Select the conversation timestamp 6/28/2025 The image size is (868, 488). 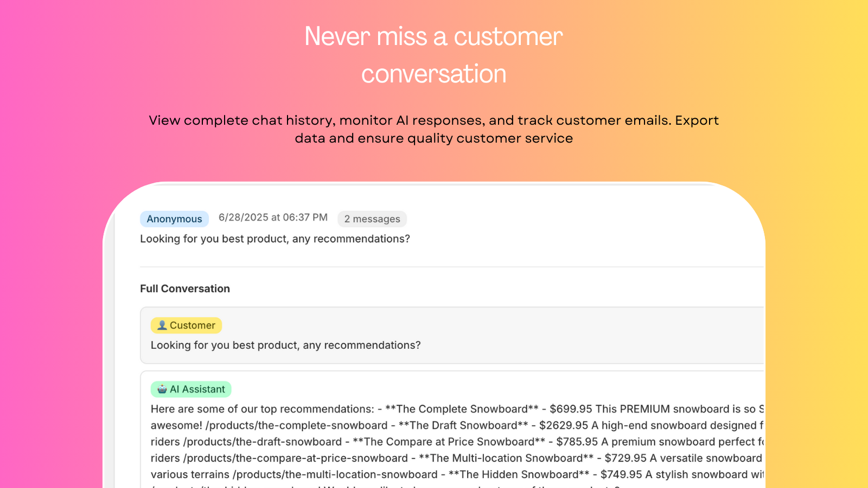tap(273, 217)
